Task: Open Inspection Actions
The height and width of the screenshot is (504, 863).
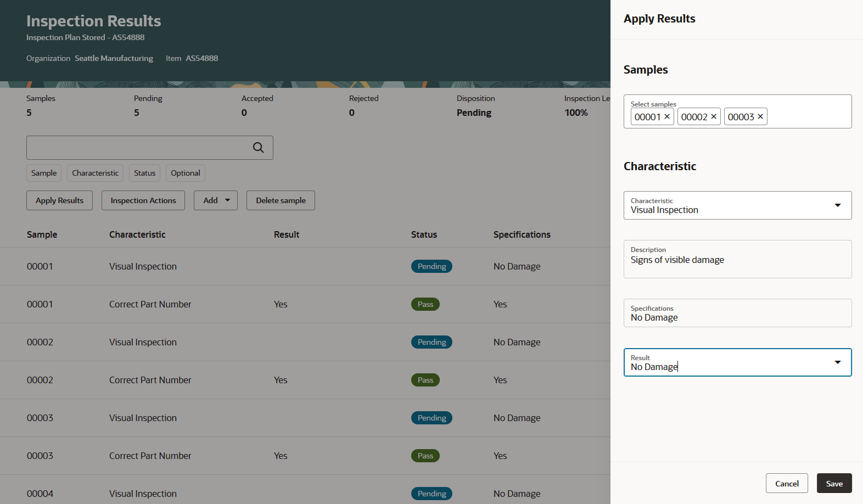Action: 143,200
